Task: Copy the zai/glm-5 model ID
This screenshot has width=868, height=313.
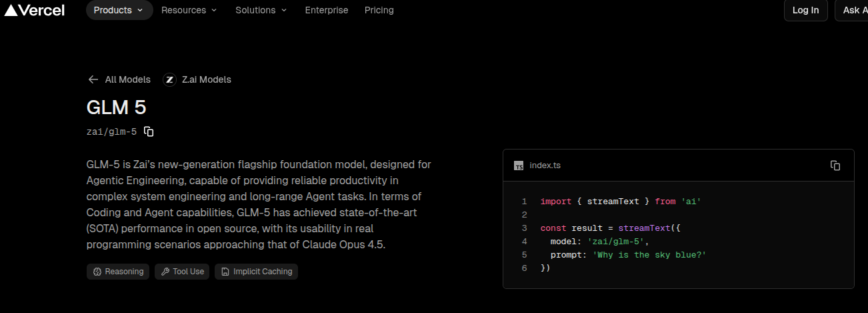Action: pos(149,131)
